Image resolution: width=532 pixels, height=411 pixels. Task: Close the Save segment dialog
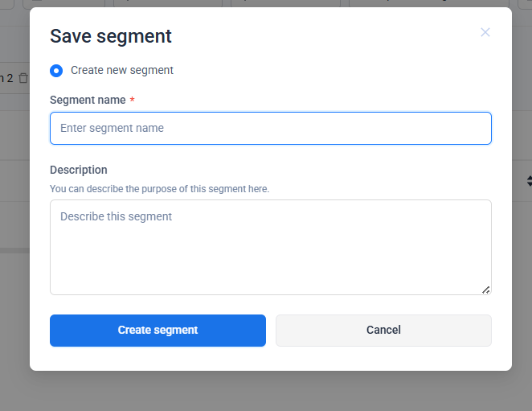485,32
